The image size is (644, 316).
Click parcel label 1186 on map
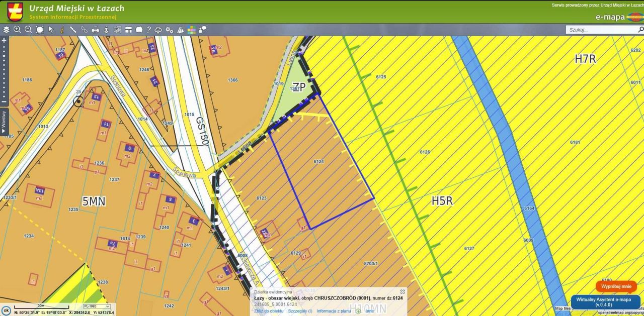point(27,80)
